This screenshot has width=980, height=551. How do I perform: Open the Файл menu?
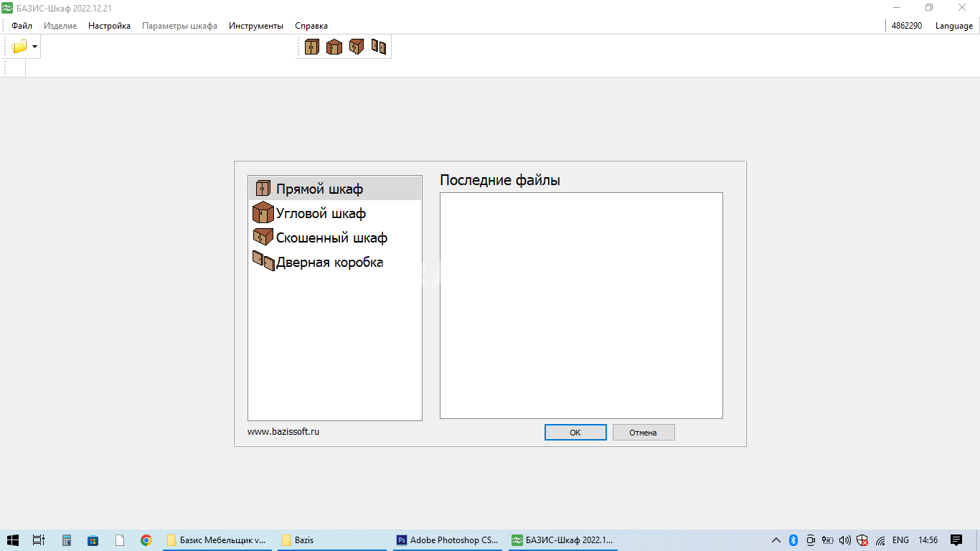[22, 26]
